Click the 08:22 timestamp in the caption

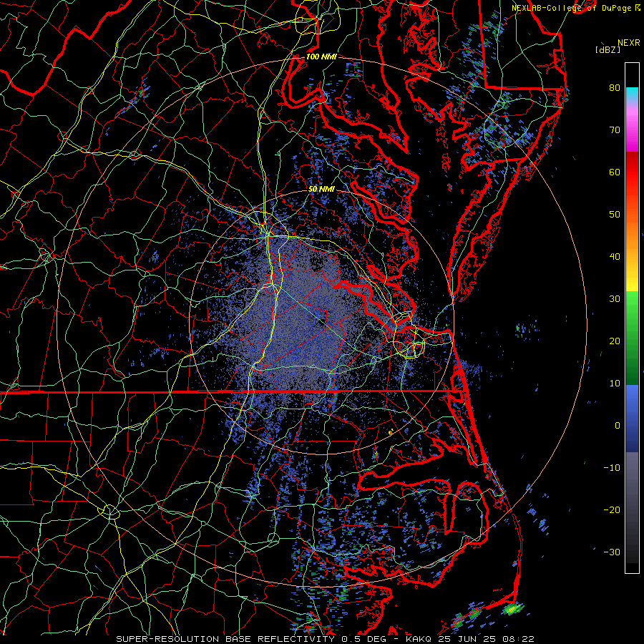(x=519, y=639)
